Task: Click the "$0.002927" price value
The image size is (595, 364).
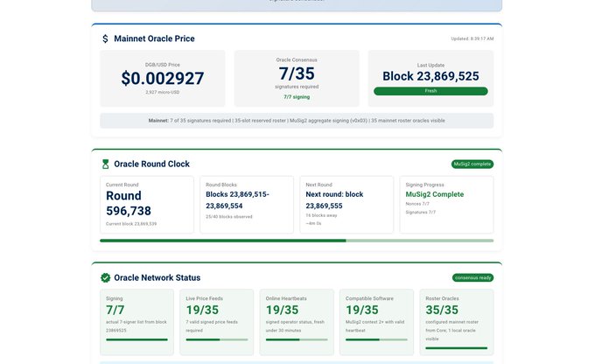Action: click(163, 79)
